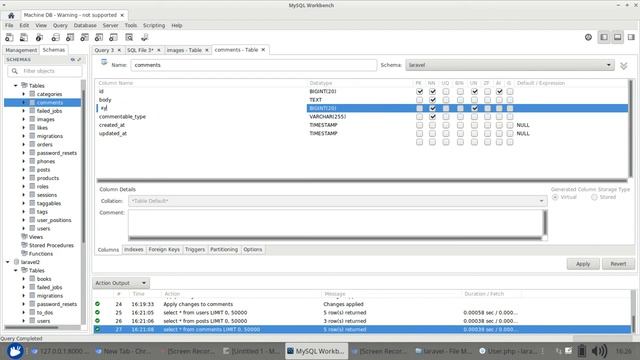
Task: Close the Query 3 tab
Action: (x=119, y=50)
